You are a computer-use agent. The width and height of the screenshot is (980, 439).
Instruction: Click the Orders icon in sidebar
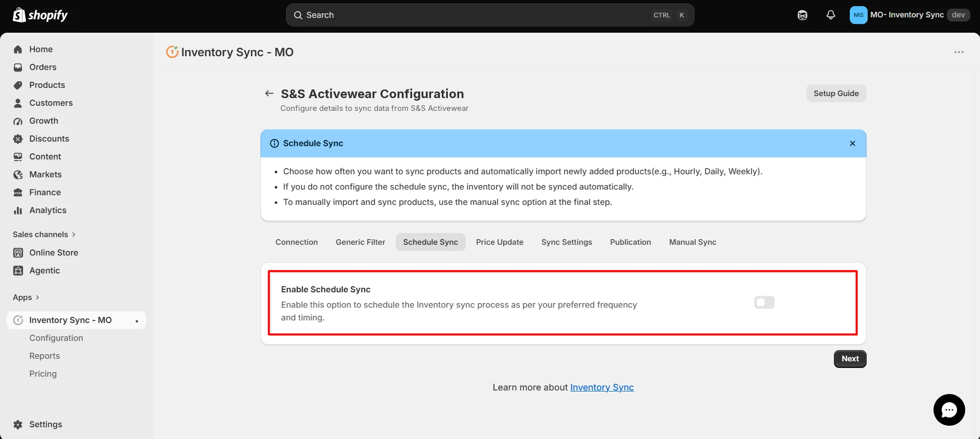18,67
